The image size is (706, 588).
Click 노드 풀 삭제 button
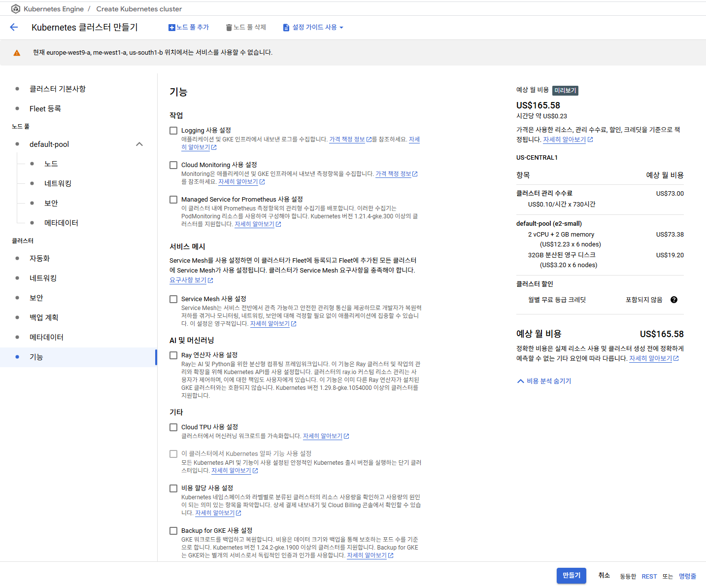click(x=246, y=28)
